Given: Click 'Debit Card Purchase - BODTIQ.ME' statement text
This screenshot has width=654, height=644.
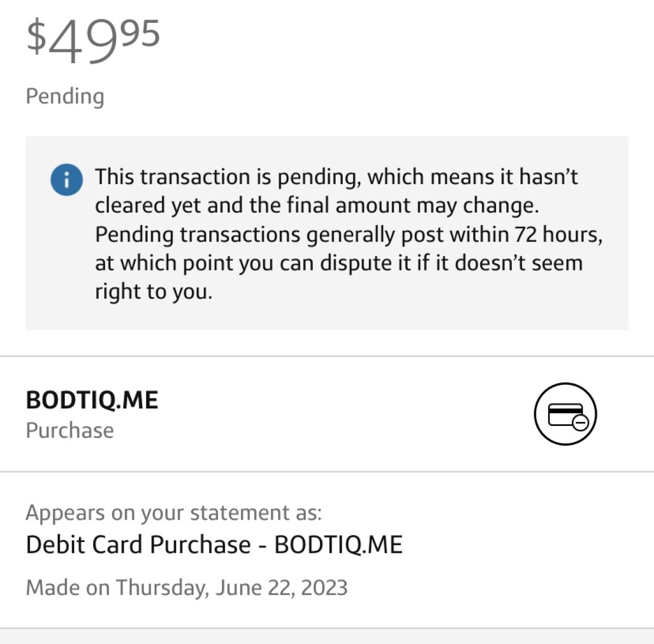Looking at the screenshot, I should coord(214,545).
